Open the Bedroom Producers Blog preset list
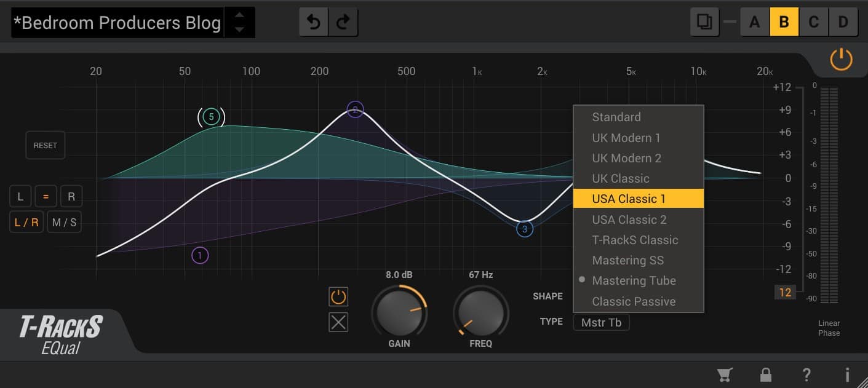The height and width of the screenshot is (388, 868). [117, 23]
